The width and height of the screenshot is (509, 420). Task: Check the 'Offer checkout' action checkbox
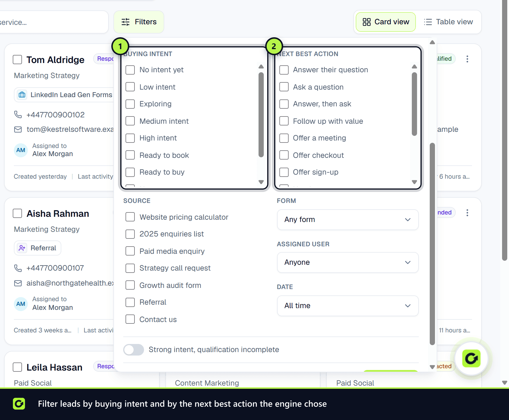click(x=284, y=155)
